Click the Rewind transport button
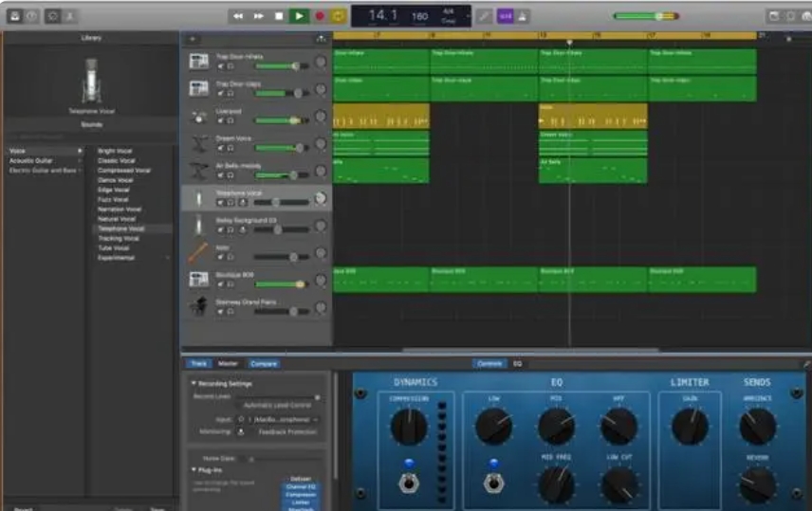Screen dimensions: 812x511 tap(238, 16)
